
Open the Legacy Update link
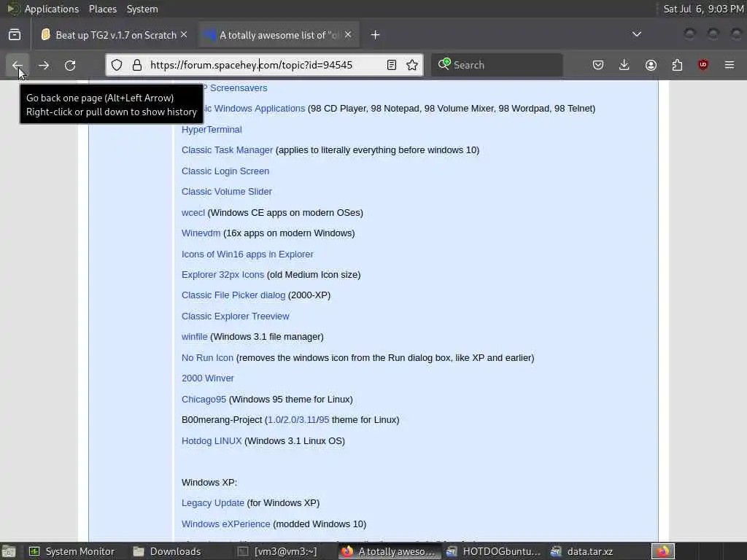coord(212,503)
